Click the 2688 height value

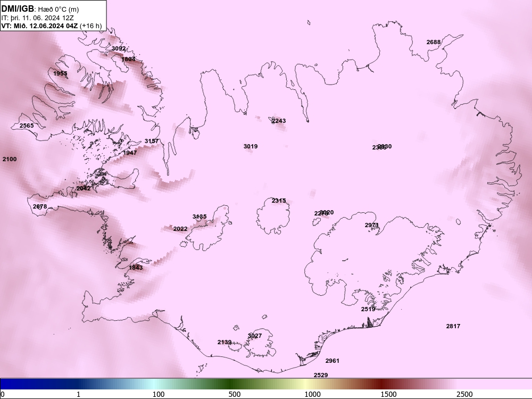tap(434, 42)
